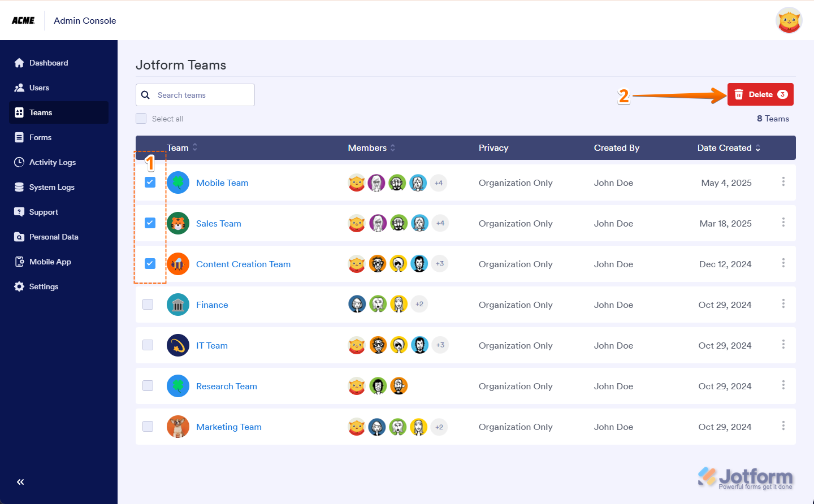Open the Finance team link
The height and width of the screenshot is (504, 814).
pyautogui.click(x=212, y=305)
